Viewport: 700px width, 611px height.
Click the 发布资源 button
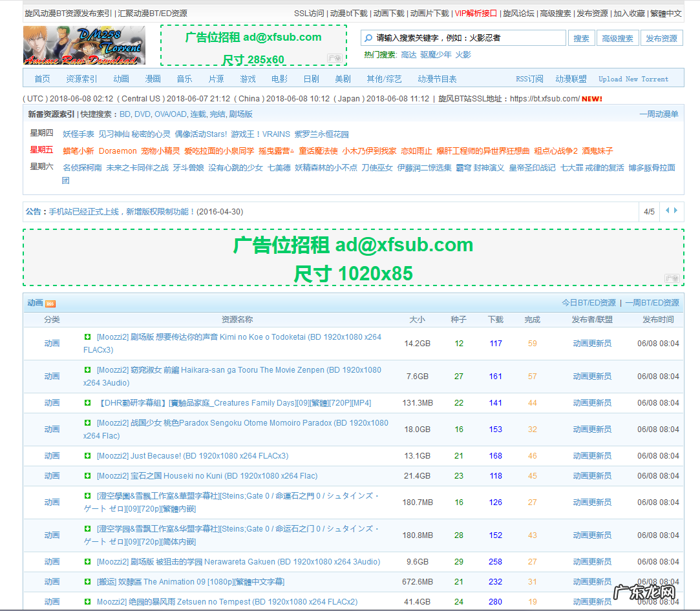pyautogui.click(x=661, y=38)
